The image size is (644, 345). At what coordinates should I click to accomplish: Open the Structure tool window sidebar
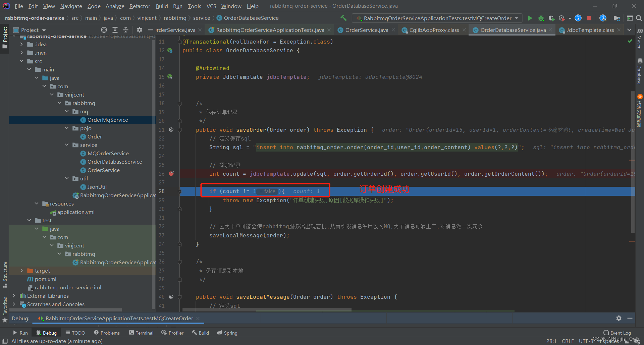[5, 275]
